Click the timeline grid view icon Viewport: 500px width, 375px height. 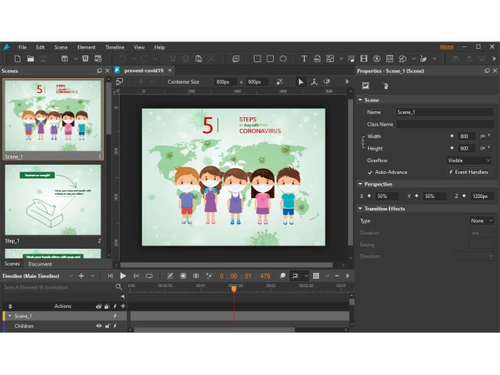[316, 276]
